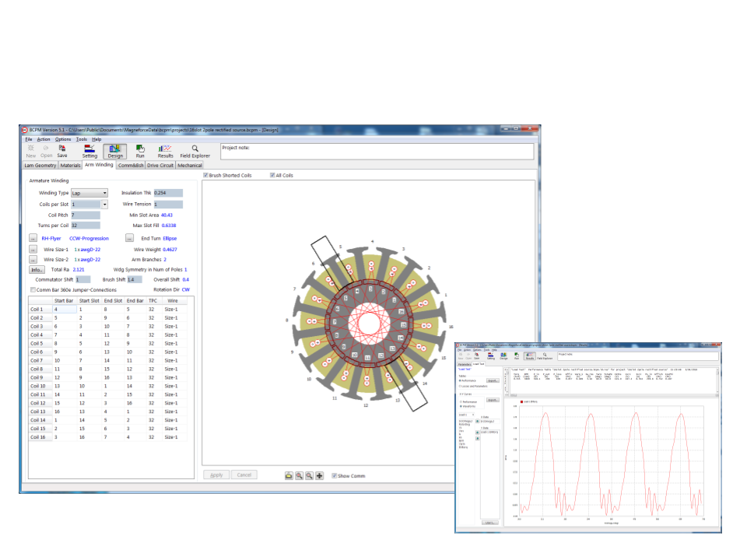Click Setting icon in the Results window toolbar

491,356
